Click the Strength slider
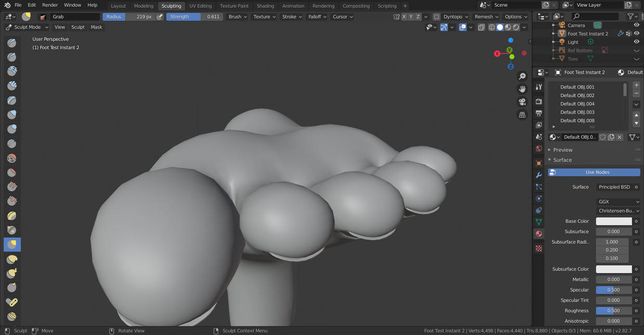The image size is (644, 335). coord(194,17)
